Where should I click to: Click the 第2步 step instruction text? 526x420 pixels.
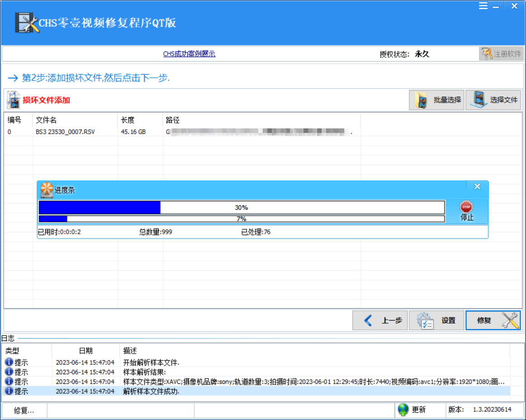click(95, 78)
